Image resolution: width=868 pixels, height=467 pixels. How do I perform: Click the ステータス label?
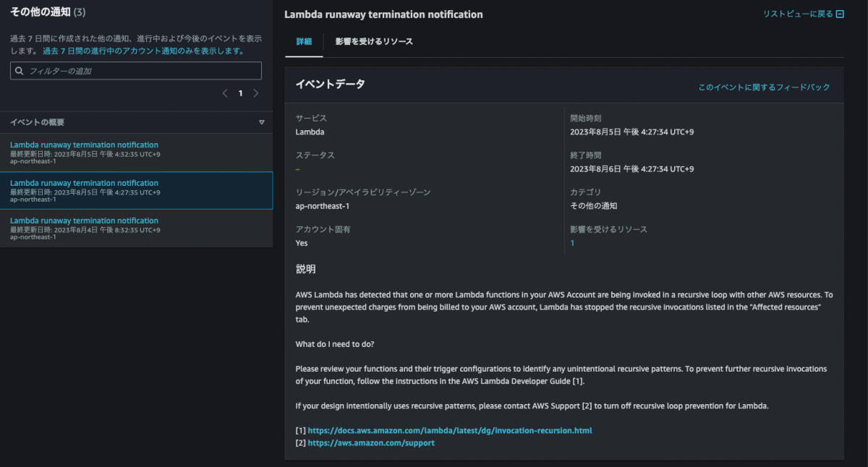[x=315, y=155]
